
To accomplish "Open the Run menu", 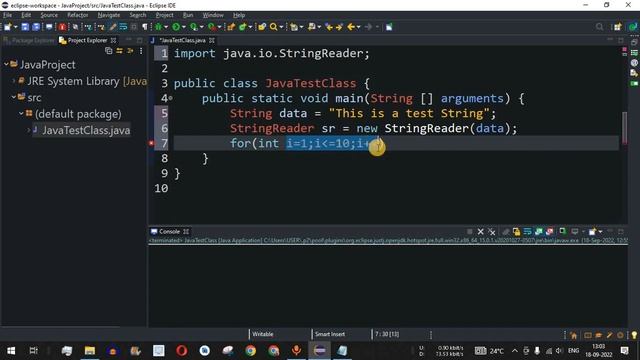I will [x=188, y=15].
